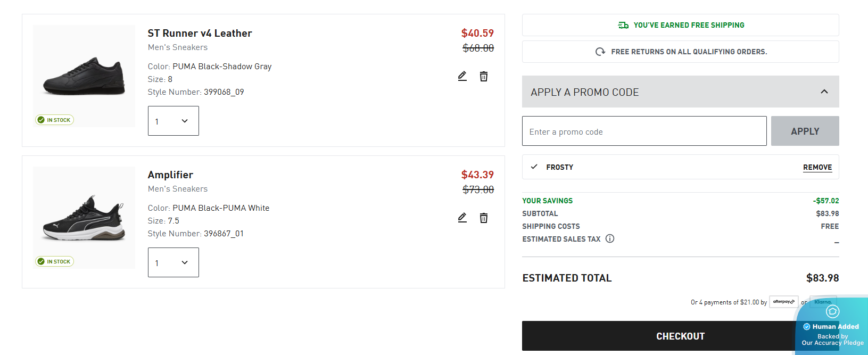The height and width of the screenshot is (355, 868).
Task: Open quantity dropdown for ST Runner v4
Action: click(x=173, y=121)
